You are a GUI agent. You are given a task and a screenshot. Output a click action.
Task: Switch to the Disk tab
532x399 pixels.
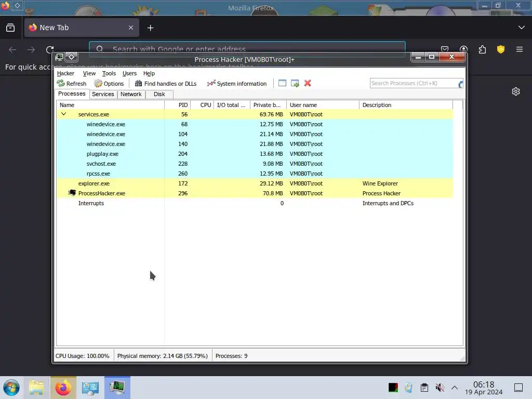pos(159,94)
